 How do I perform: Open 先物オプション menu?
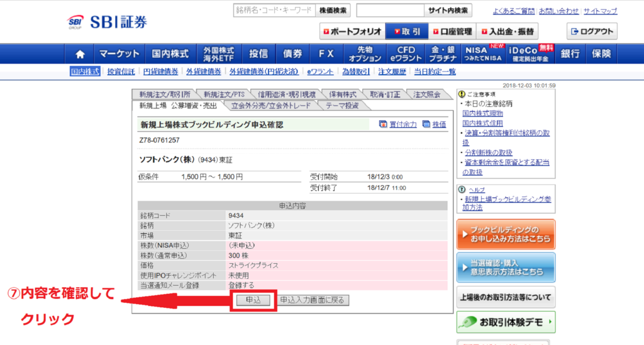coord(365,54)
